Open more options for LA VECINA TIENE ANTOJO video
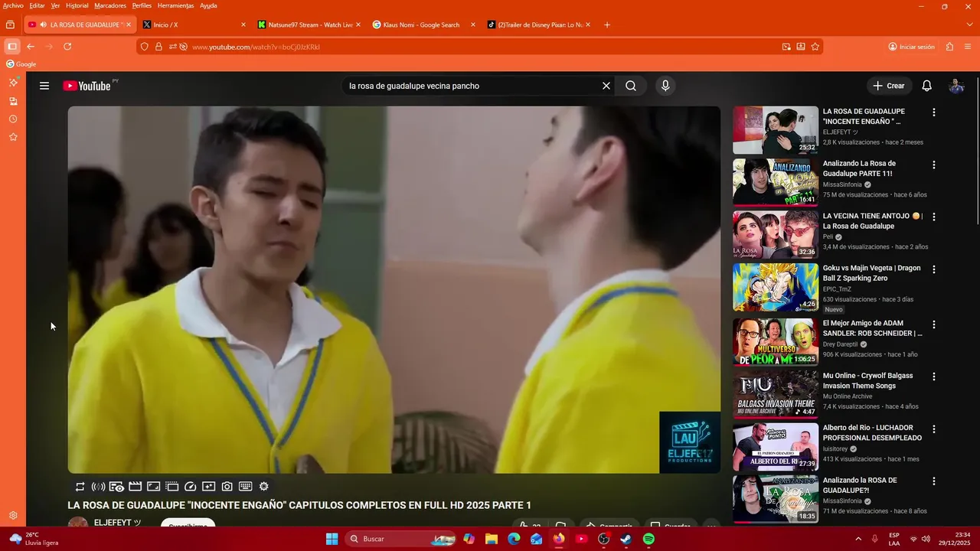The height and width of the screenshot is (551, 980). pyautogui.click(x=933, y=217)
